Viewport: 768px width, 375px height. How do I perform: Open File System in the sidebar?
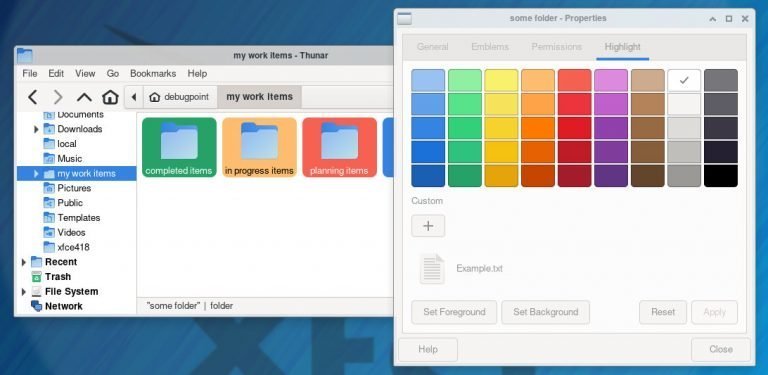click(x=64, y=291)
